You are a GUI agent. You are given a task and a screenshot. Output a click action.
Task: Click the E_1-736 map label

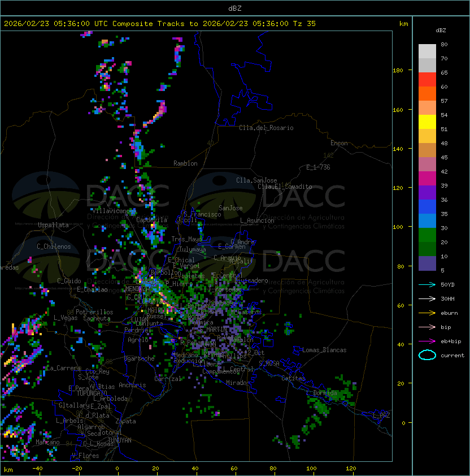(318, 167)
